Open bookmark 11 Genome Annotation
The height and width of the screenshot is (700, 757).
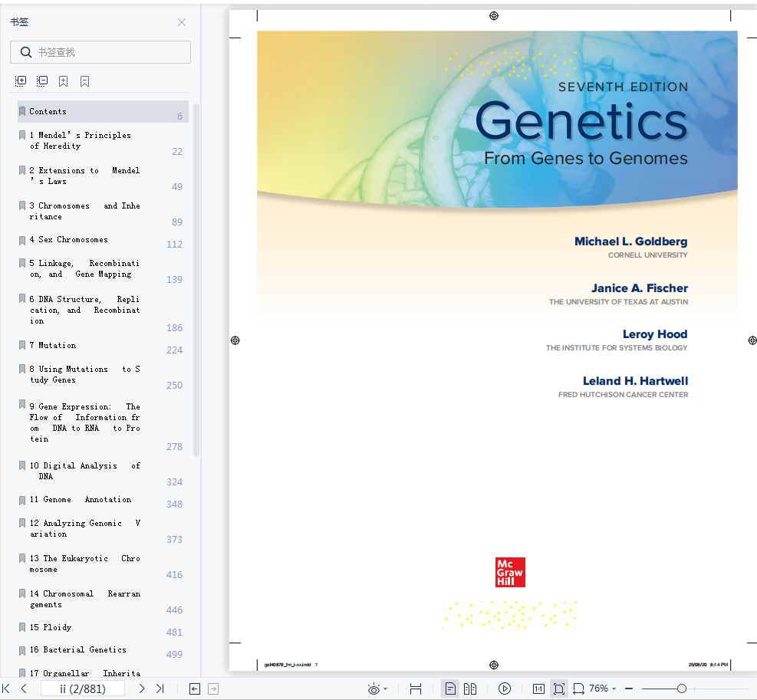pos(103,500)
